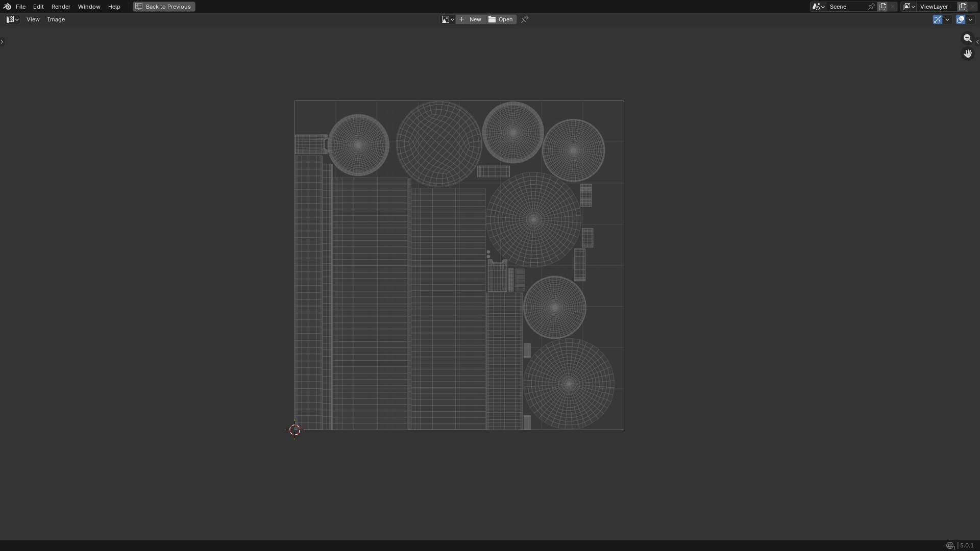Open the Window menu
Image resolution: width=980 pixels, height=551 pixels.
pos(89,7)
